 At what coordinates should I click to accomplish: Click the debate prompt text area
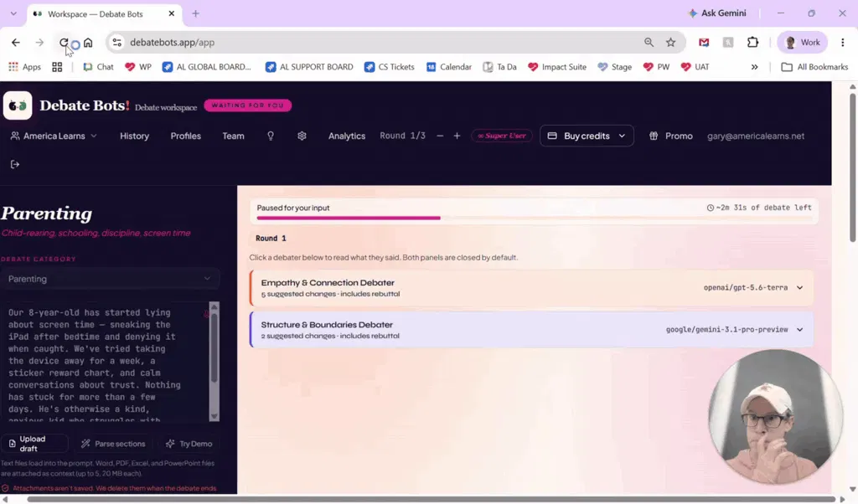pyautogui.click(x=105, y=362)
